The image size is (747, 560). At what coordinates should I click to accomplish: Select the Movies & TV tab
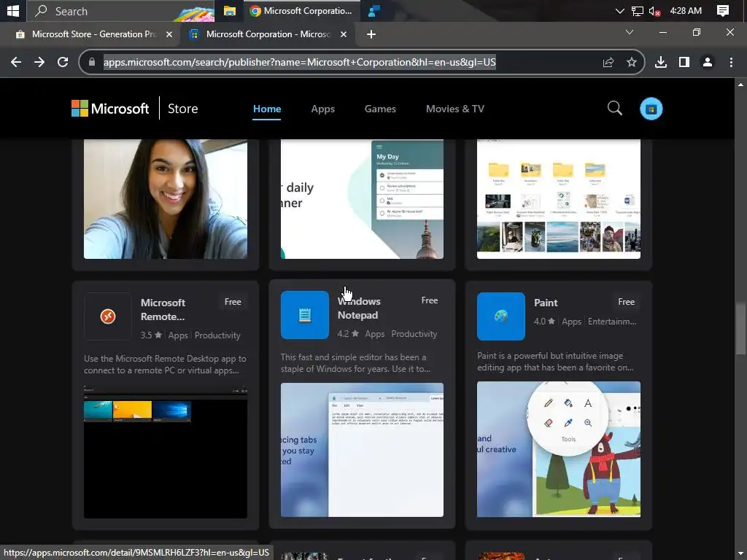pyautogui.click(x=455, y=109)
